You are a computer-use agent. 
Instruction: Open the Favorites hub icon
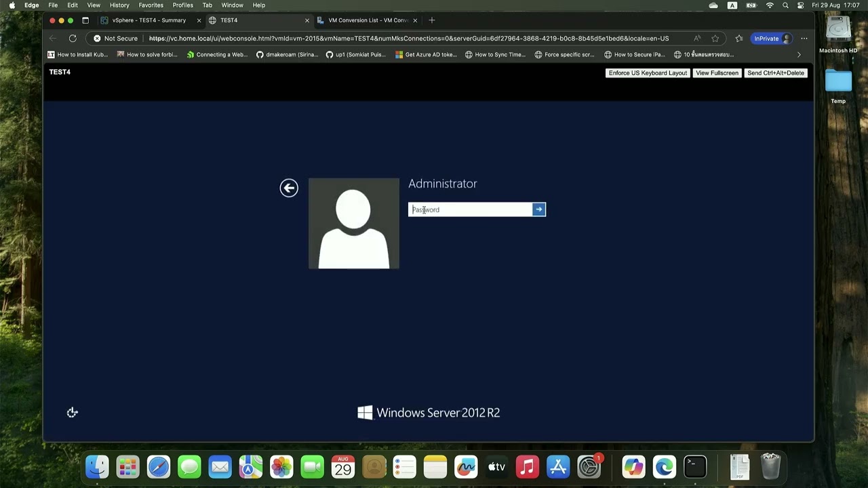[739, 39]
